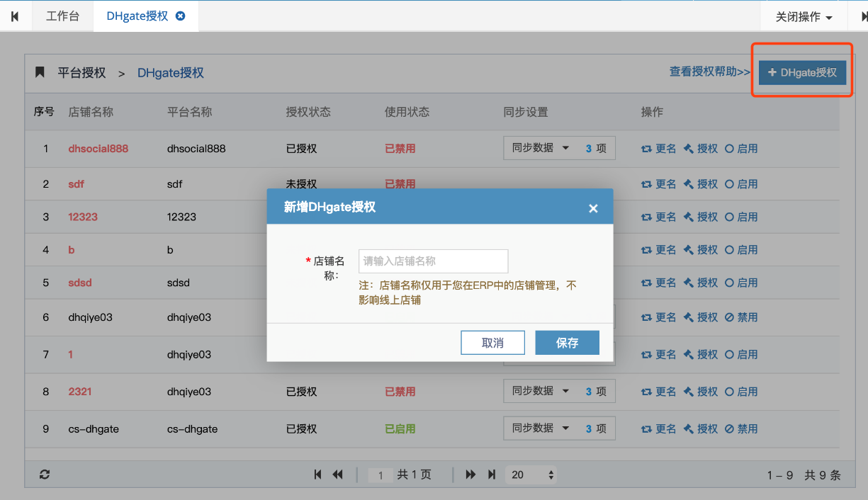The image size is (868, 500).
Task: Click 启用 in the row numbered 4
Action: [741, 250]
